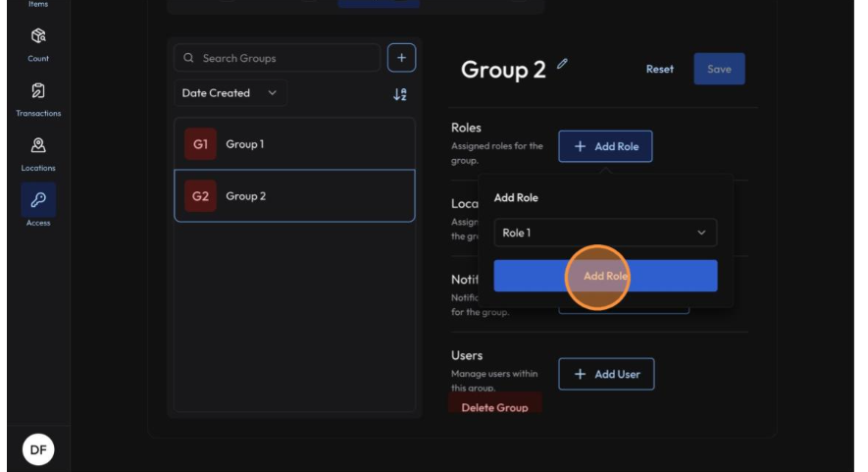Save the group changes
The height and width of the screenshot is (472, 868).
[x=719, y=70]
